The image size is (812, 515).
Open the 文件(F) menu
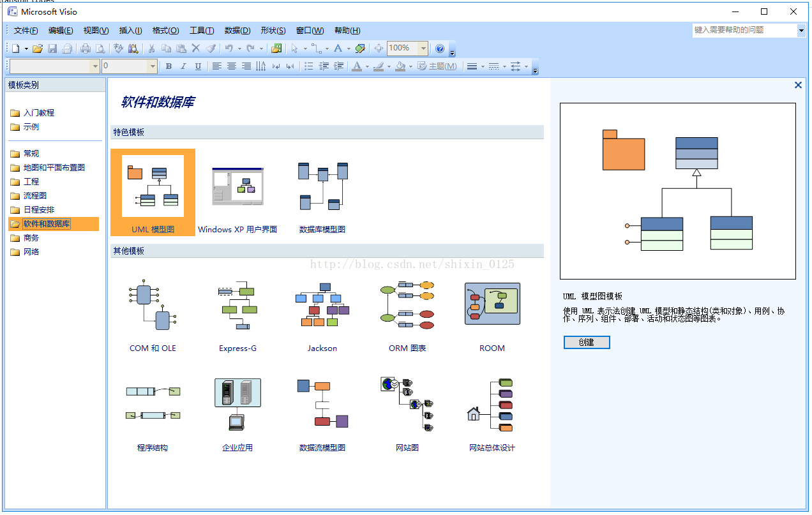click(x=26, y=31)
